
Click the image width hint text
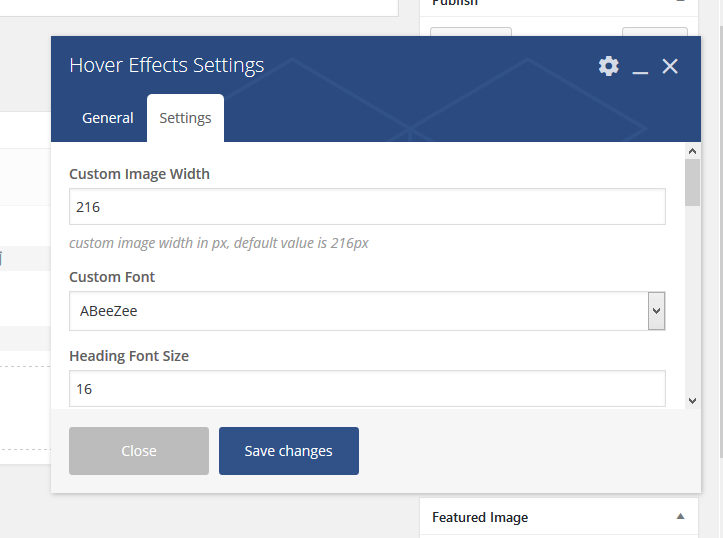coord(219,243)
